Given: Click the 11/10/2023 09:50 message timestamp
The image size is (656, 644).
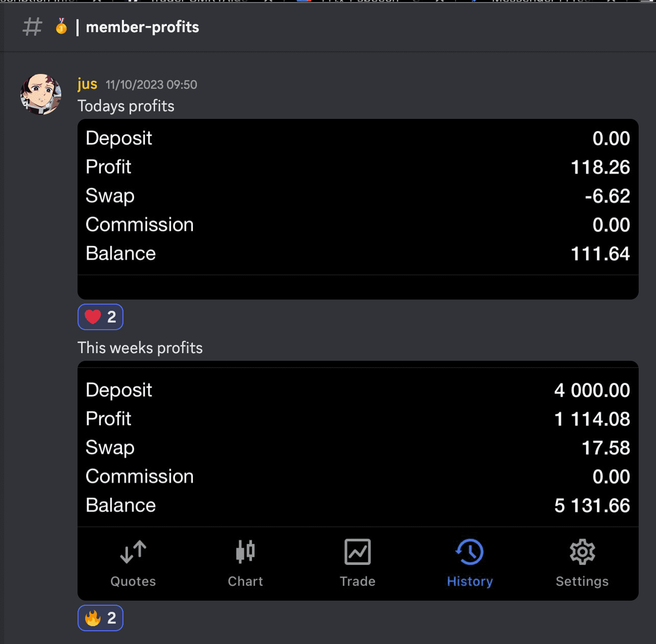Looking at the screenshot, I should click(151, 85).
